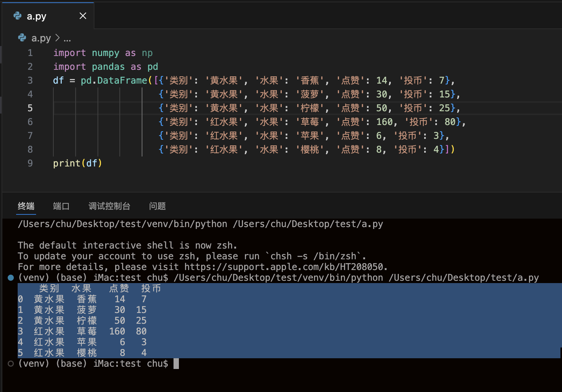Click the Python icon on the a.py tab
This screenshot has height=392, width=562.
(18, 16)
